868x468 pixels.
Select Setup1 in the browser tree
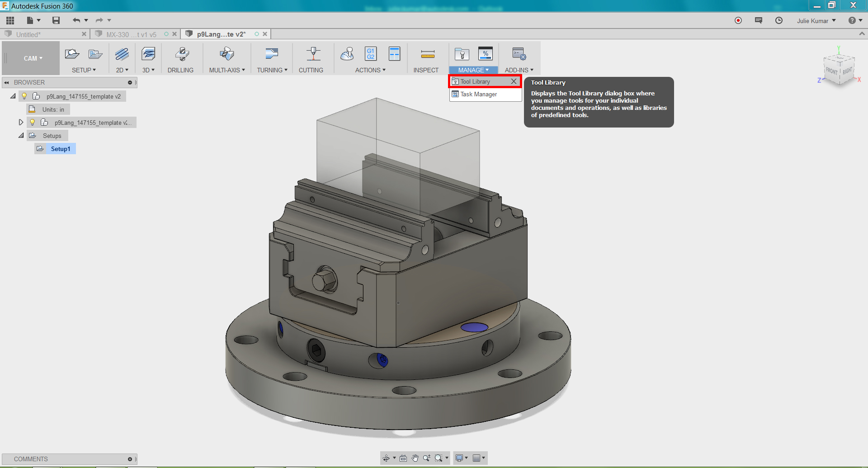click(61, 149)
